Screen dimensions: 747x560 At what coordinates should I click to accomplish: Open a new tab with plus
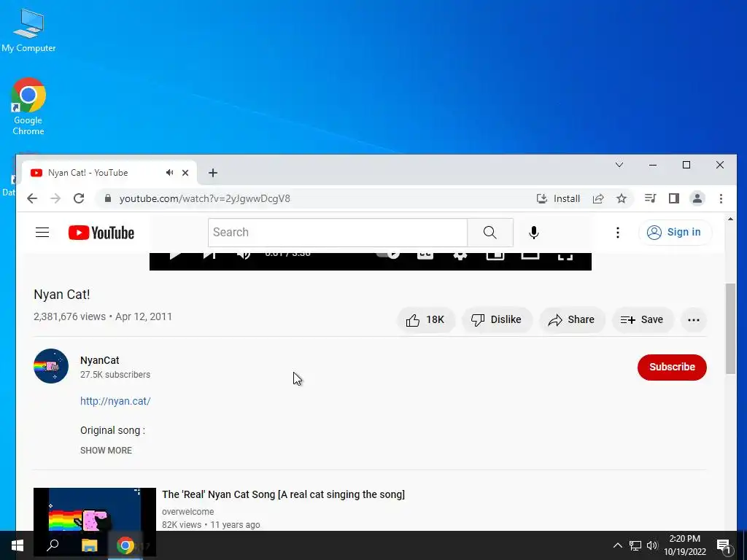point(213,173)
